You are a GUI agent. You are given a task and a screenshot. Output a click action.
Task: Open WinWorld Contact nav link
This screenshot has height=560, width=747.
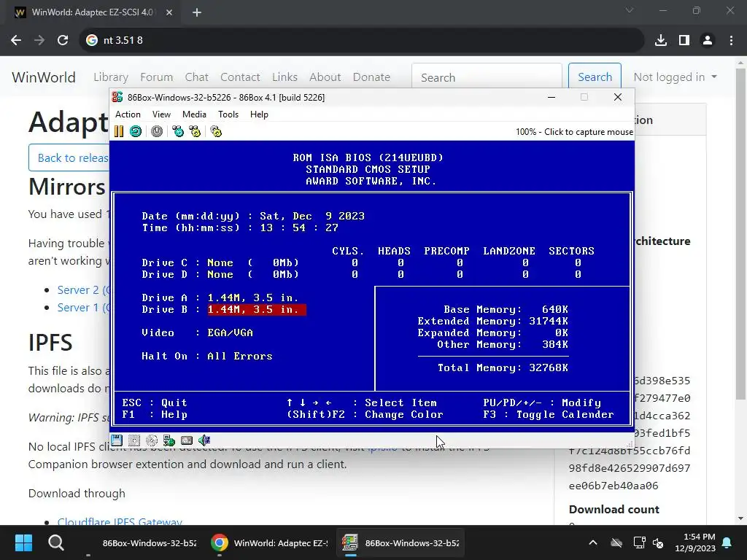pos(240,77)
